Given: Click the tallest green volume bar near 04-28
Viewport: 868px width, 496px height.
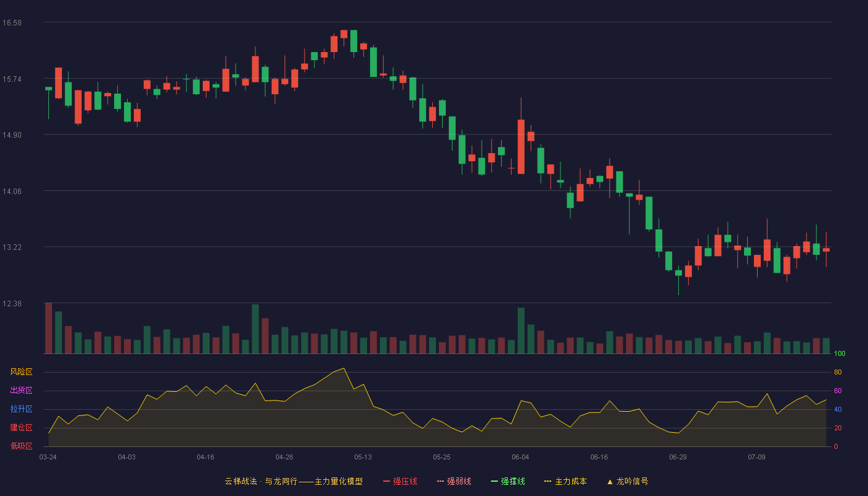Looking at the screenshot, I should (255, 329).
